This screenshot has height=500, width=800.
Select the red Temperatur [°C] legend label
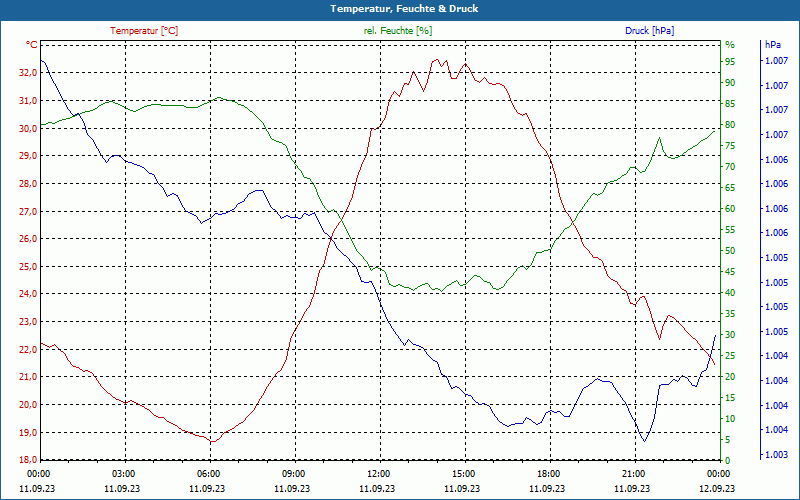(x=144, y=31)
